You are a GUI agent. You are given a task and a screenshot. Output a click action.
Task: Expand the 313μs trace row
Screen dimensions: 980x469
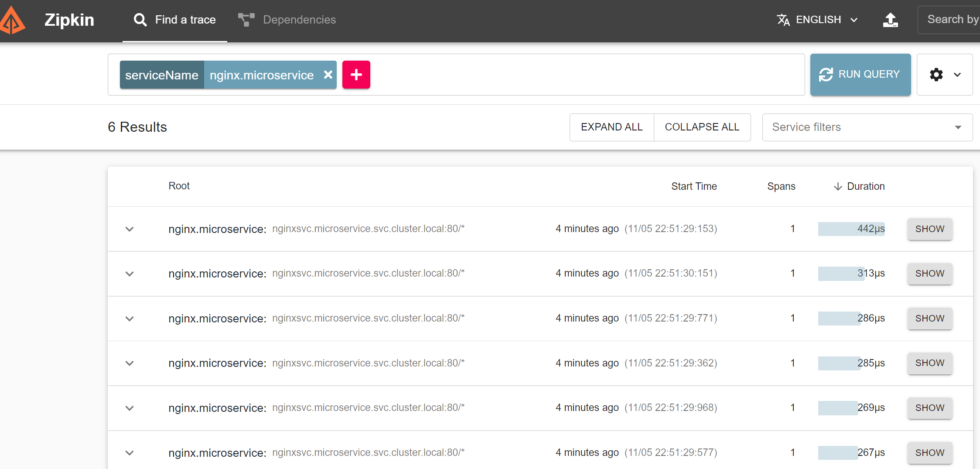pyautogui.click(x=130, y=274)
